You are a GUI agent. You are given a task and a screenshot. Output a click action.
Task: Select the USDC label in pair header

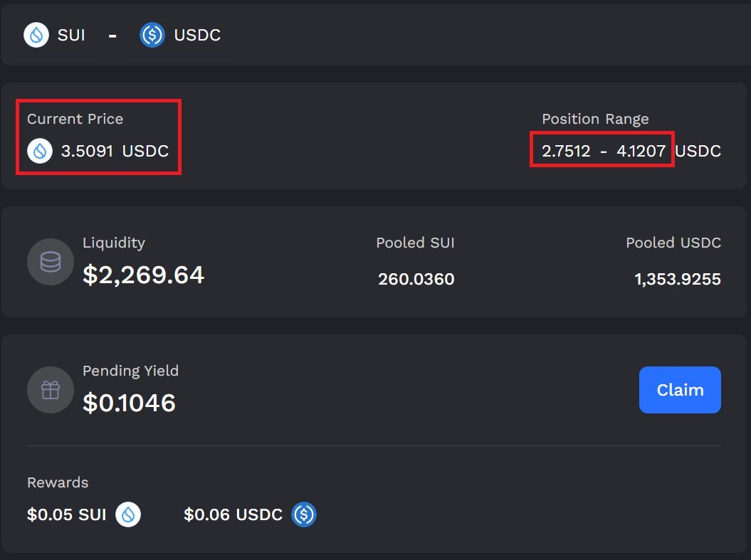(197, 35)
